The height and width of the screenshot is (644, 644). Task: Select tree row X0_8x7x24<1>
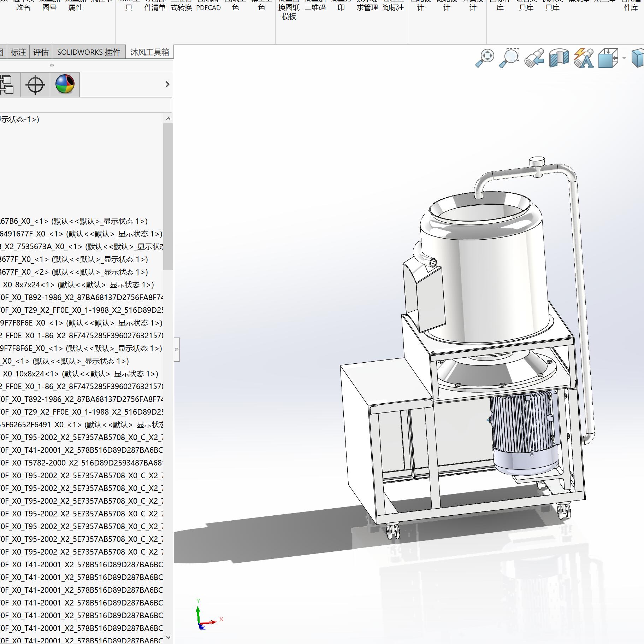tap(77, 285)
